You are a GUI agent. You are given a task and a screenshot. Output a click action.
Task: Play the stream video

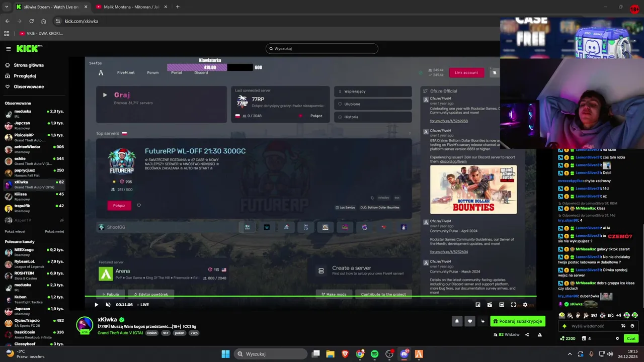(97, 305)
